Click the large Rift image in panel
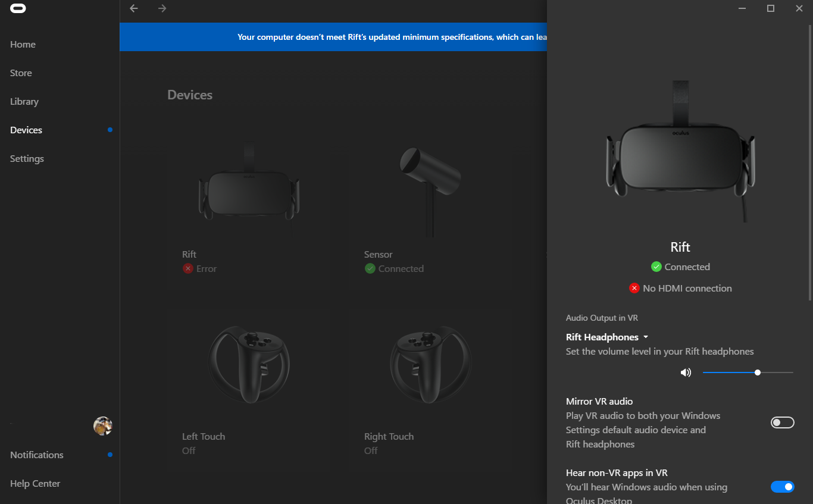The image size is (813, 504). click(x=680, y=152)
